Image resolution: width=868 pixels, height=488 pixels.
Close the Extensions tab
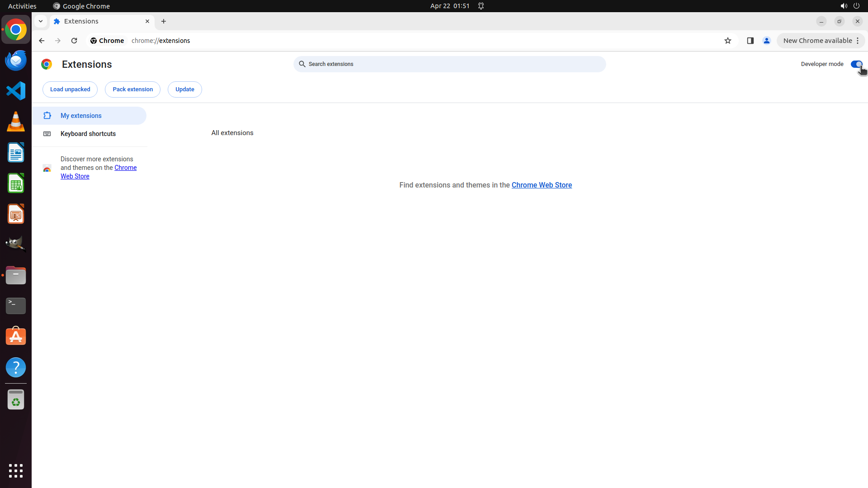[147, 21]
